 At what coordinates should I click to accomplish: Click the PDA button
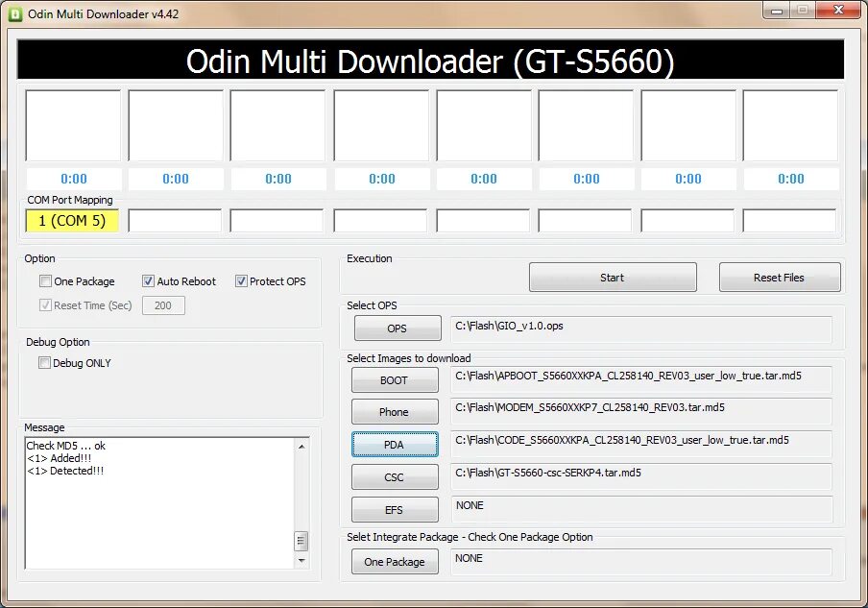[x=395, y=445]
